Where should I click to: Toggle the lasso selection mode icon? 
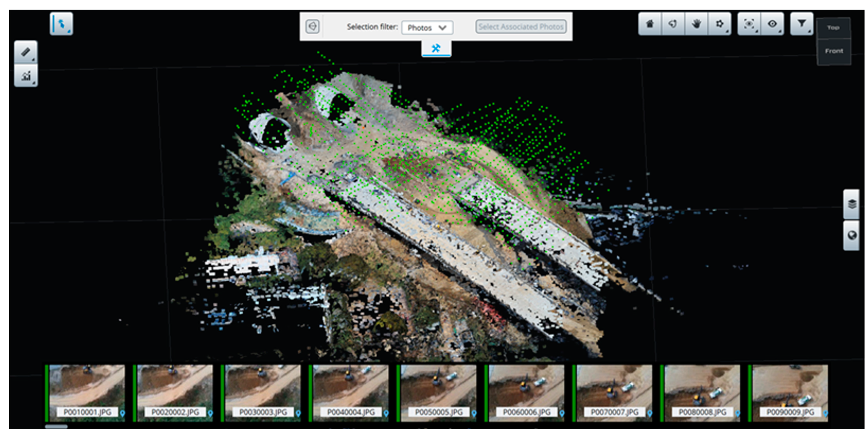[x=312, y=26]
